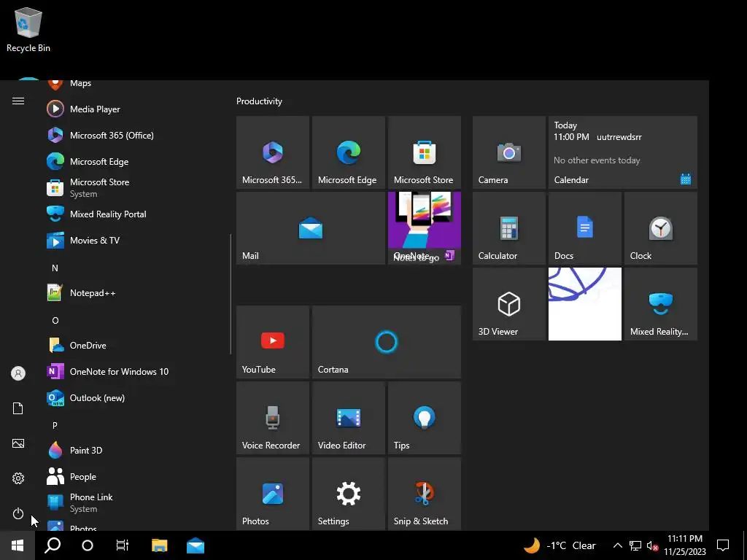Viewport: 747px width, 560px height.
Task: Open the Photos tile
Action: coord(273,494)
